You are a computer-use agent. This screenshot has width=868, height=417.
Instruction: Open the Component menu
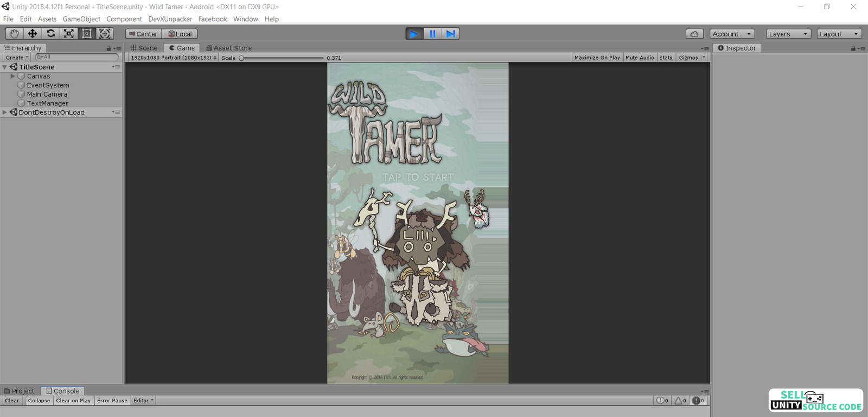point(124,19)
